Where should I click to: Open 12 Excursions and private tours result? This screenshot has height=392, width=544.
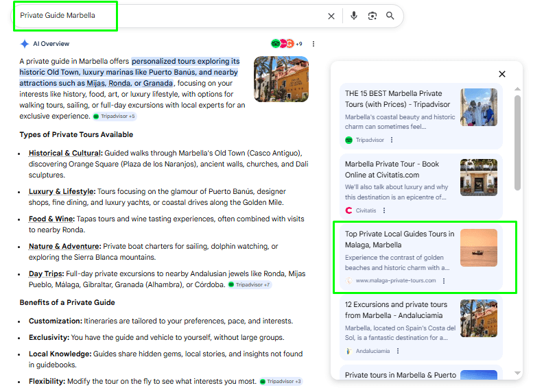396,309
